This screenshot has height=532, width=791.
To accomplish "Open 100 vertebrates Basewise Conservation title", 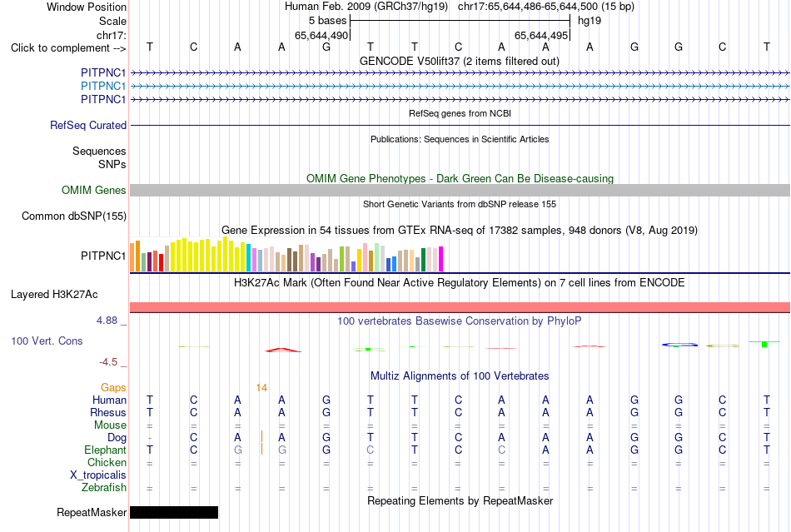I will 459,321.
